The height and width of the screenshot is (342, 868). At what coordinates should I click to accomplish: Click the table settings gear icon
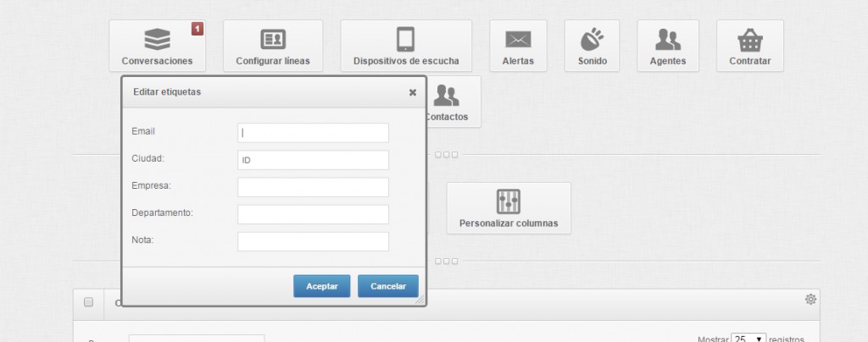pyautogui.click(x=810, y=300)
